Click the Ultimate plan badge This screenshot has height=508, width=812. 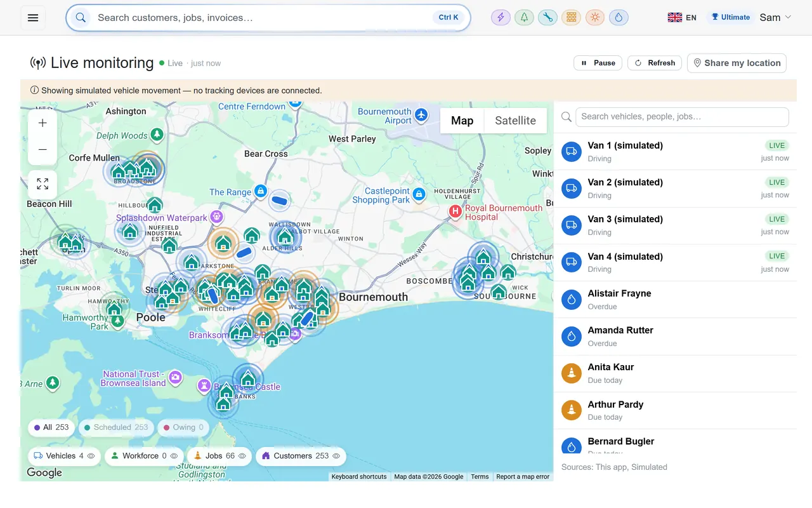point(730,18)
